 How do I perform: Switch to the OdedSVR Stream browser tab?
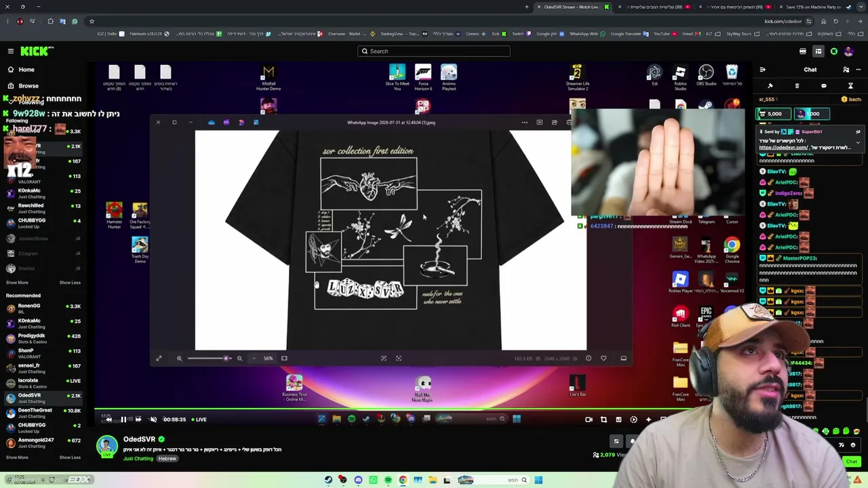coord(573,7)
